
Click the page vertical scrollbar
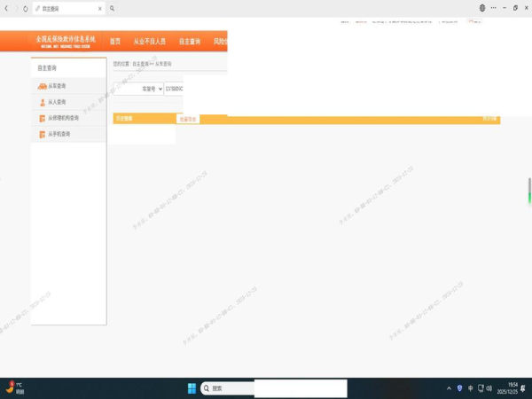tap(529, 191)
